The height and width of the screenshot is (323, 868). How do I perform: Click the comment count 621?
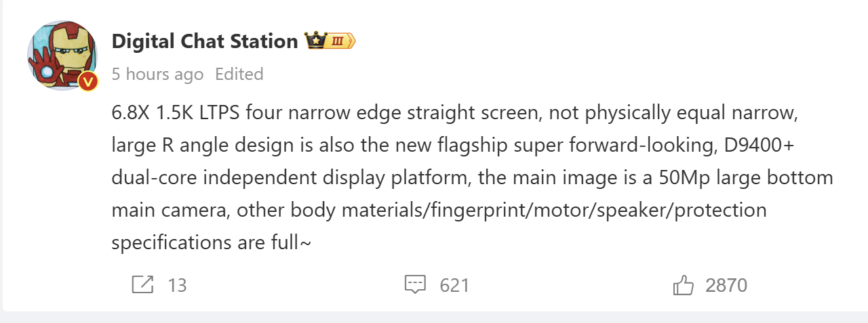click(x=454, y=285)
